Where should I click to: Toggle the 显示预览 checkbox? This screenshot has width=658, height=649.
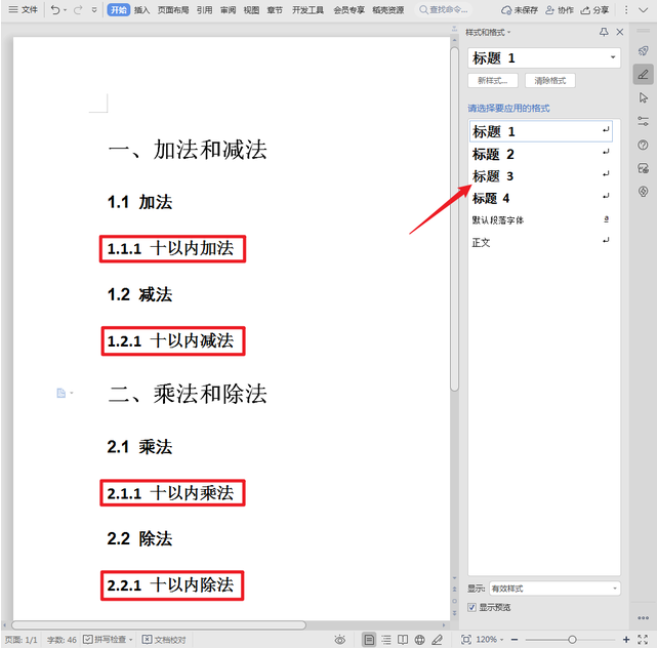coord(473,607)
